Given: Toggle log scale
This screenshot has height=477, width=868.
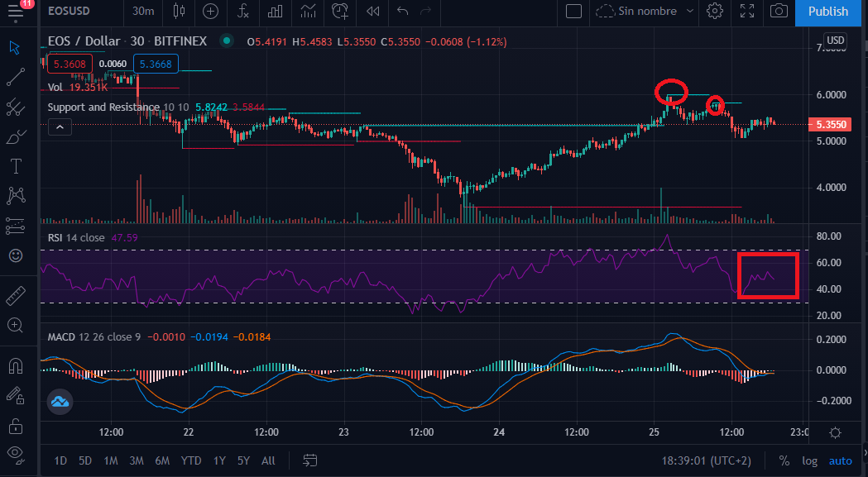Looking at the screenshot, I should coord(809,460).
